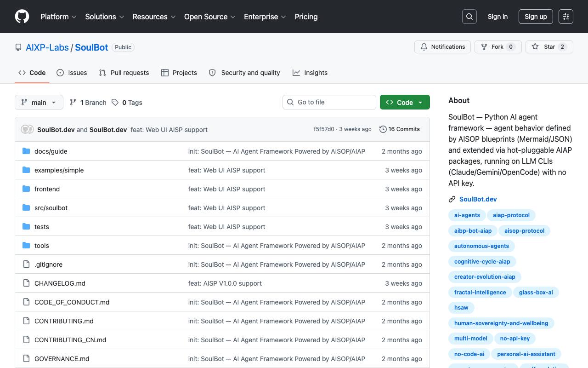Image resolution: width=588 pixels, height=368 pixels.
Task: Open commit hash f5f57d0
Action: coord(324,129)
